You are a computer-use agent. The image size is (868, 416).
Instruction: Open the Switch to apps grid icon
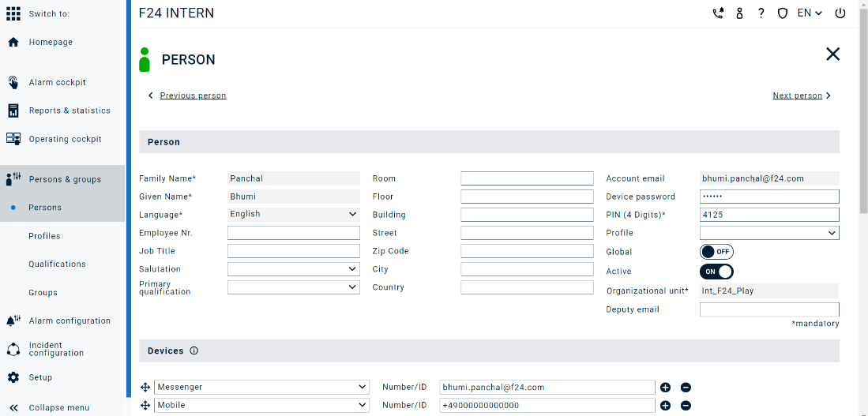click(13, 14)
